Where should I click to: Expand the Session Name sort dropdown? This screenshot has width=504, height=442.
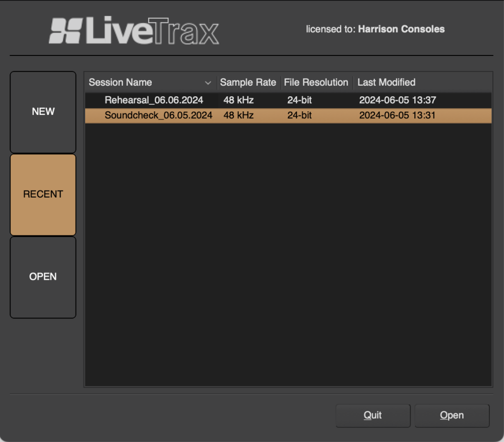pyautogui.click(x=209, y=82)
